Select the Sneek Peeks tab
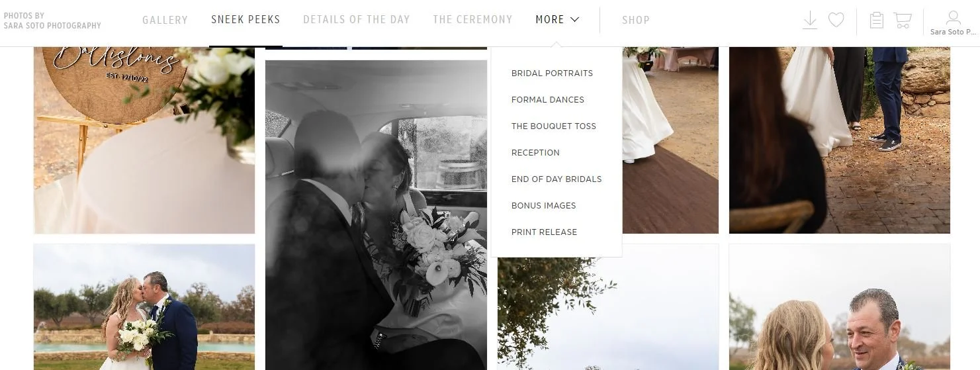Viewport: 980px width, 370px height. point(245,20)
